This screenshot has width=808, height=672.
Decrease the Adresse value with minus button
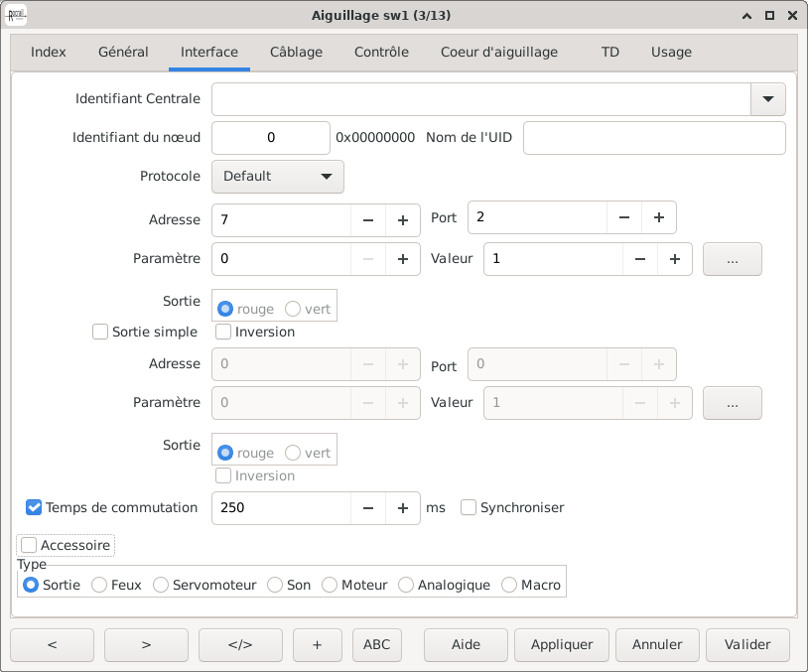(x=368, y=220)
